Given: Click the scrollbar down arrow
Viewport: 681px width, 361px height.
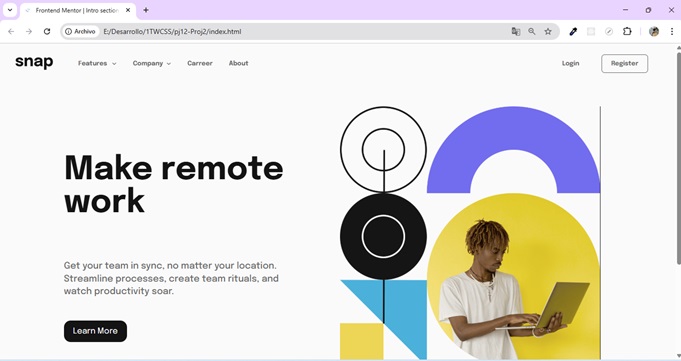Looking at the screenshot, I should [x=678, y=357].
